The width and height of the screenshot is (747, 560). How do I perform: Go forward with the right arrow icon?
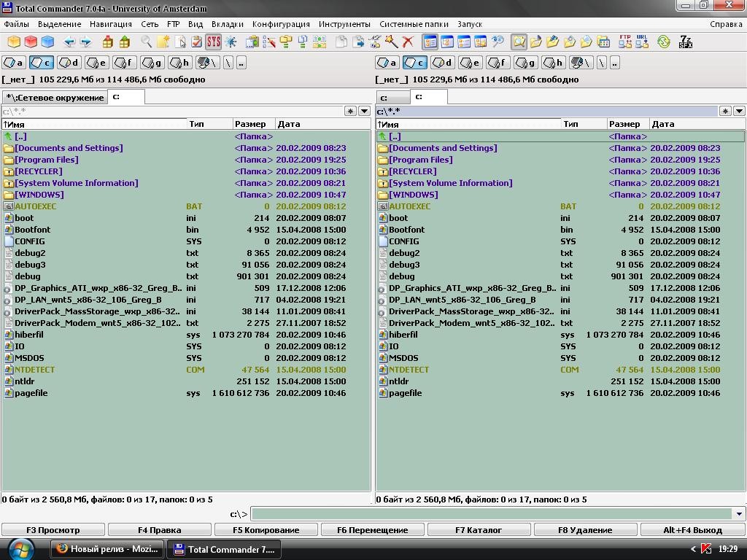coord(86,42)
